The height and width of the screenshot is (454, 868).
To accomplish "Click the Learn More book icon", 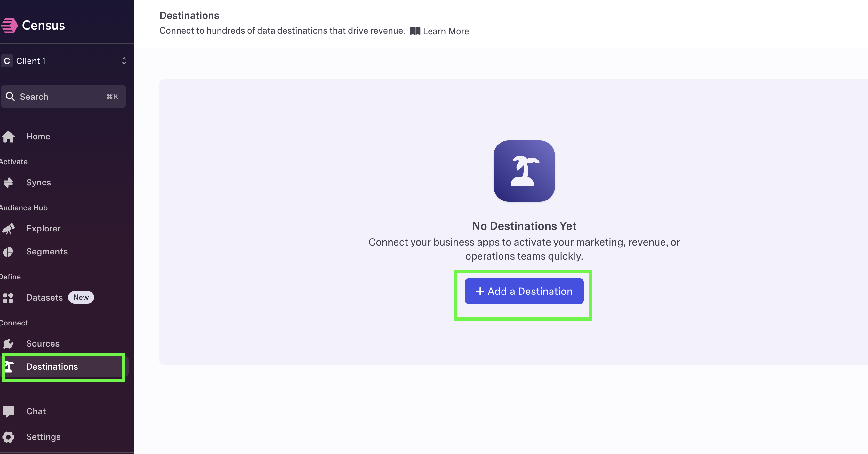I will pyautogui.click(x=415, y=31).
